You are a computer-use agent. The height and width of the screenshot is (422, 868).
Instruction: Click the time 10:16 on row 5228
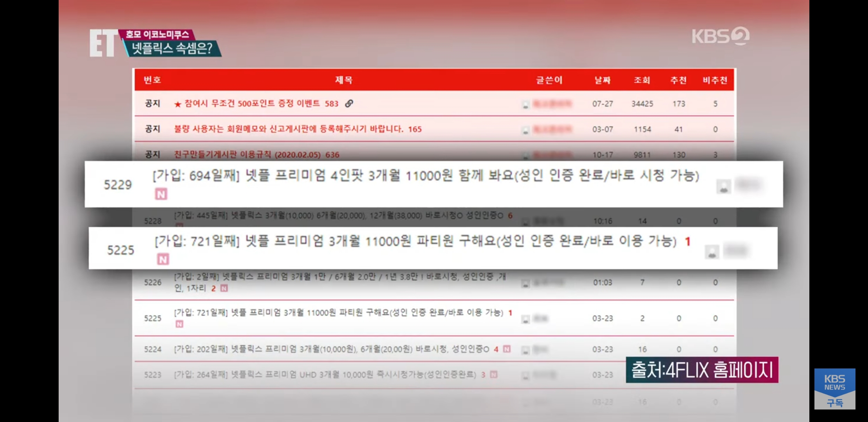pyautogui.click(x=603, y=221)
